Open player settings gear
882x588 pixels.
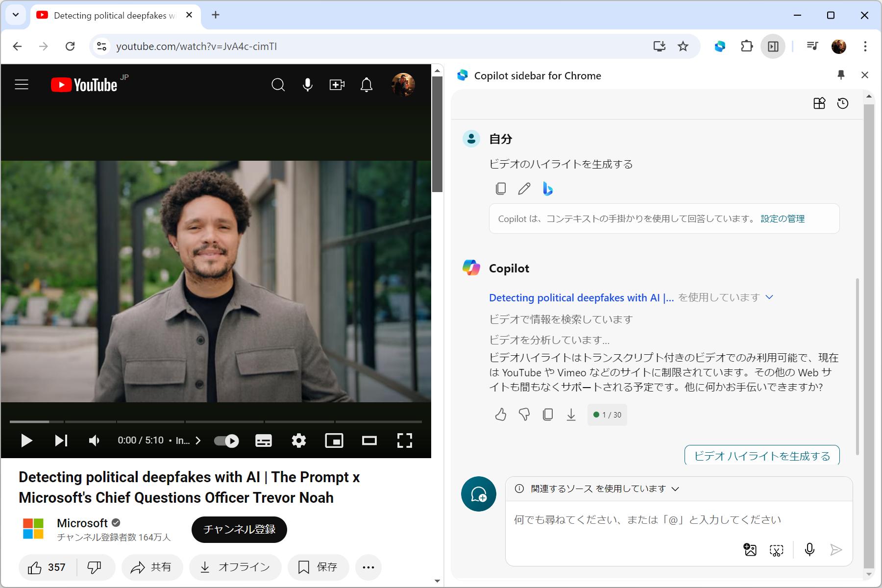(x=299, y=441)
